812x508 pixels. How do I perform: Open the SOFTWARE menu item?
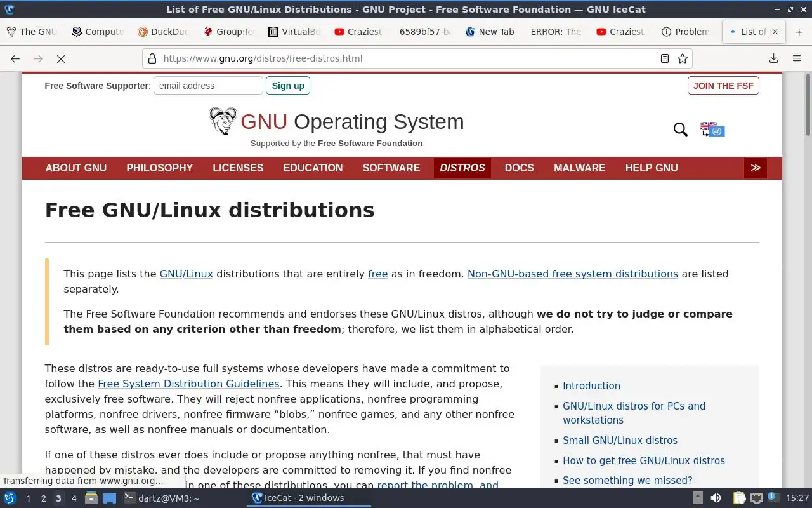pos(391,168)
